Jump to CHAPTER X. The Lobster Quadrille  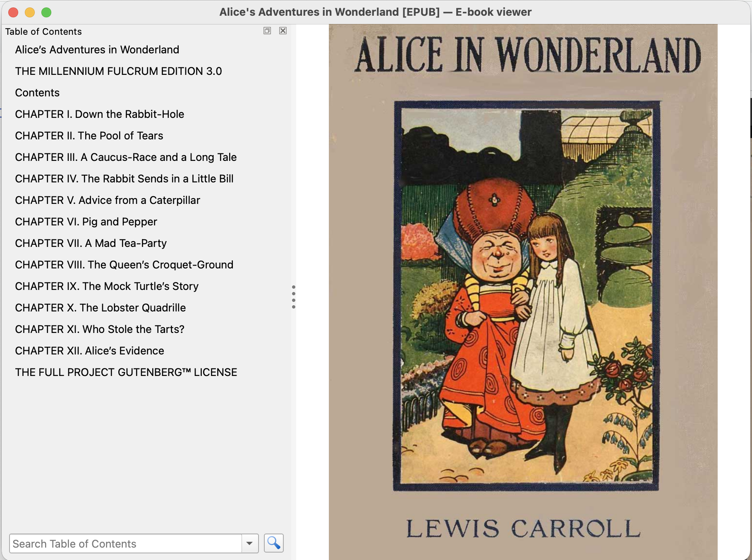(x=101, y=308)
